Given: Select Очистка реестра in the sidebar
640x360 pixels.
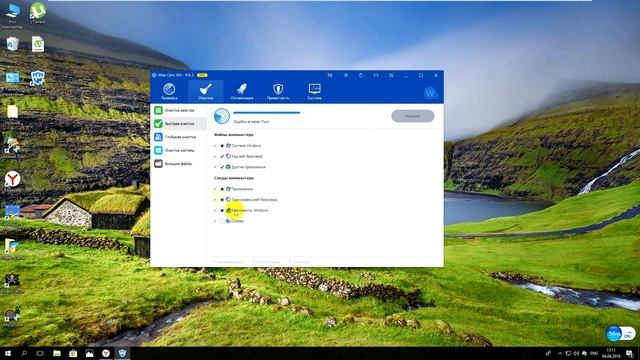Looking at the screenshot, I should pos(179,110).
